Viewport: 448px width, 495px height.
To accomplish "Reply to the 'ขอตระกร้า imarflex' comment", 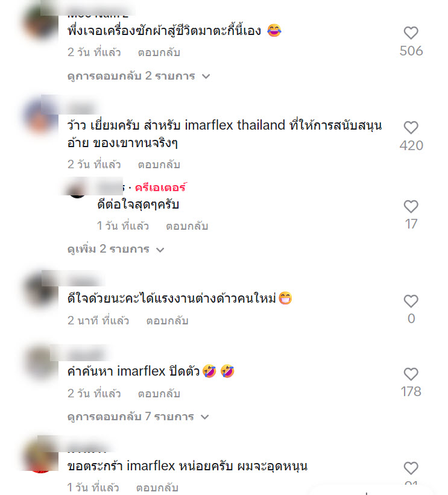I will tap(157, 487).
